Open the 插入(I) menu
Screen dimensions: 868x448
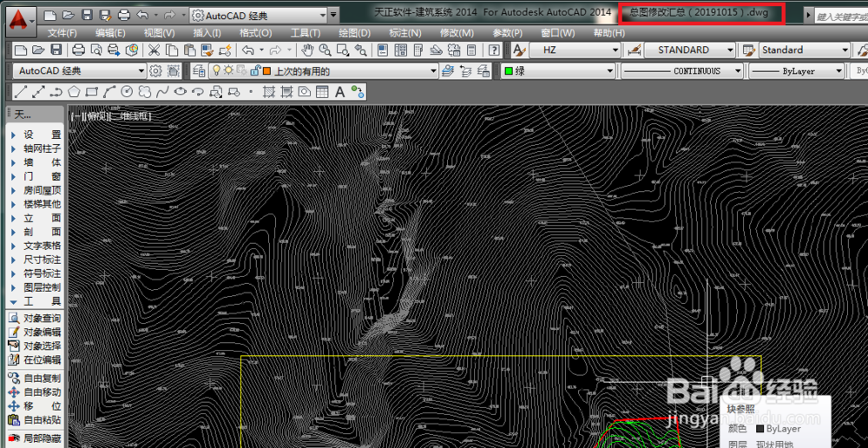(207, 33)
